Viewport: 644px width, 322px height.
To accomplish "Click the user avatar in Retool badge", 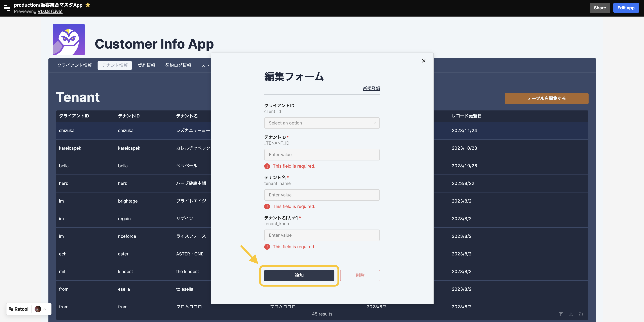I will [x=38, y=309].
